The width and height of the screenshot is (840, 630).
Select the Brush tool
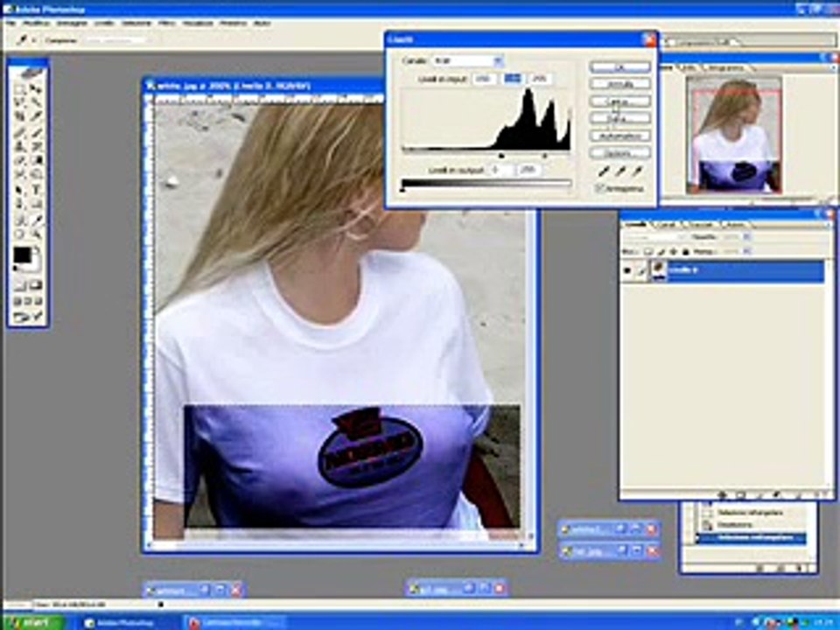(x=37, y=132)
